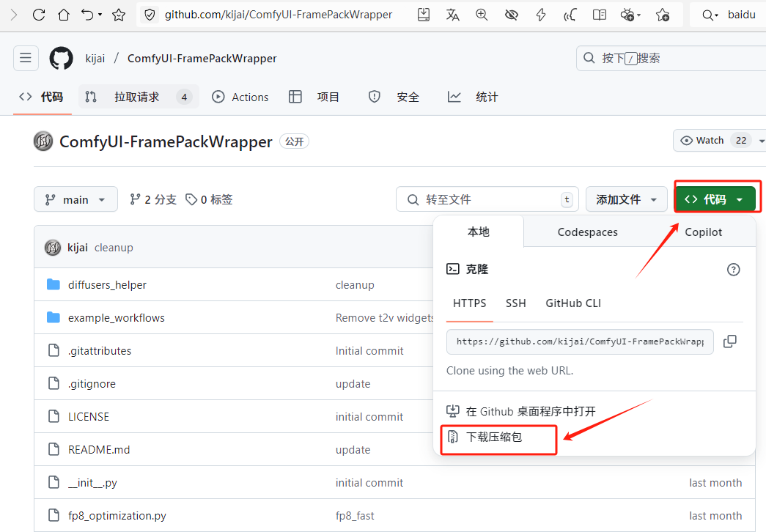Click the read aloud icon
The image size is (766, 532).
[x=570, y=15]
